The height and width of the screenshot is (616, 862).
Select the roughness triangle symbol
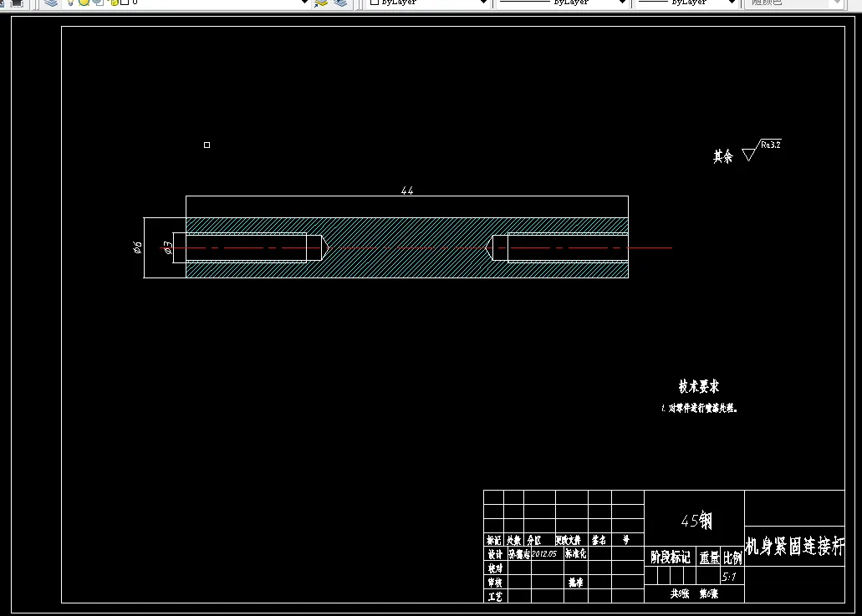pyautogui.click(x=749, y=154)
